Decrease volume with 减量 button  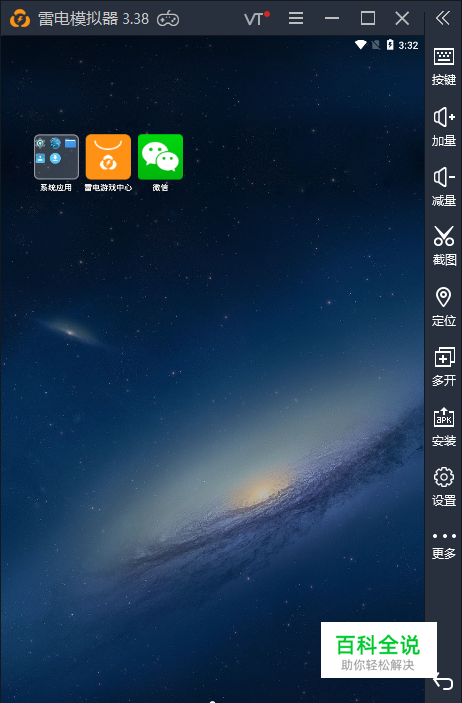[x=444, y=187]
